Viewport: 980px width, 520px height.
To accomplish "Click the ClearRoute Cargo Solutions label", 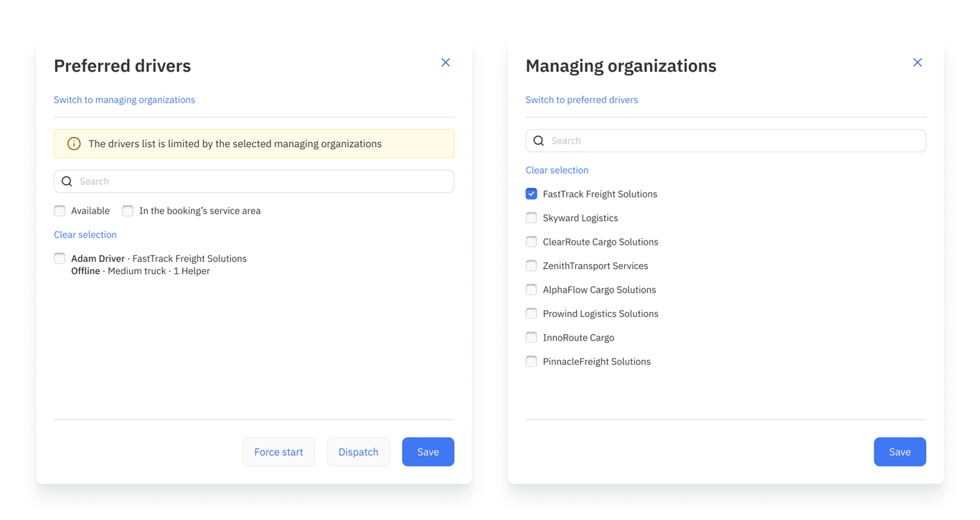I will (600, 242).
